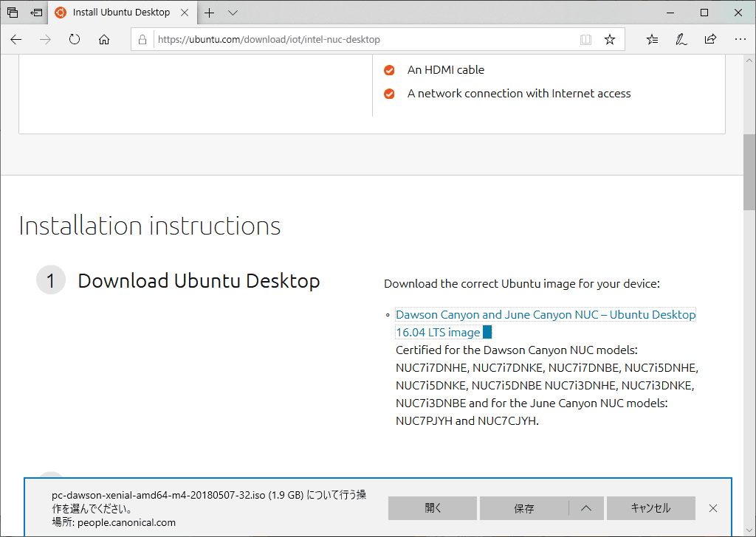Click the browser Back arrow
Screen dimensions: 756x537
[16, 40]
